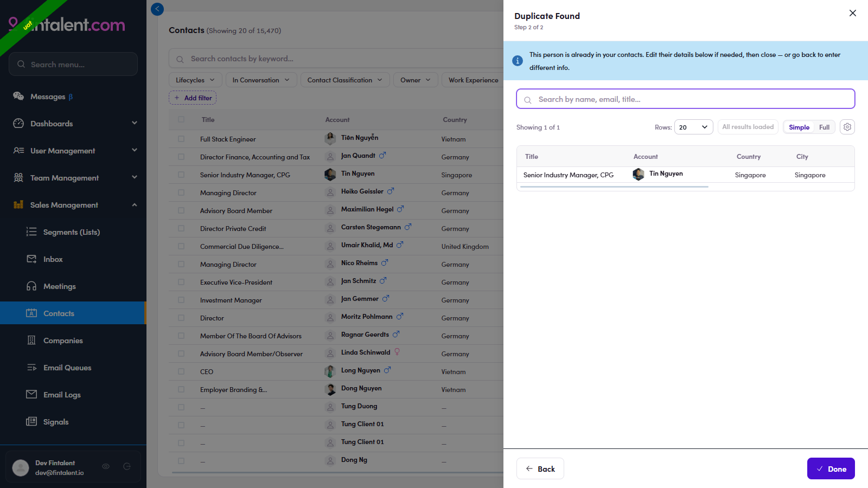Click the Done button
The width and height of the screenshot is (868, 488).
(x=831, y=468)
